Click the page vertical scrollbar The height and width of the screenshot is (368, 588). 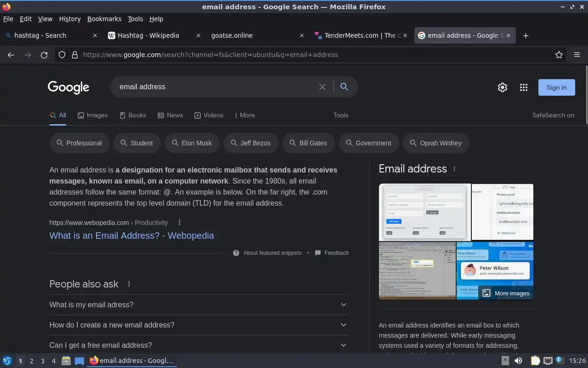pyautogui.click(x=586, y=95)
